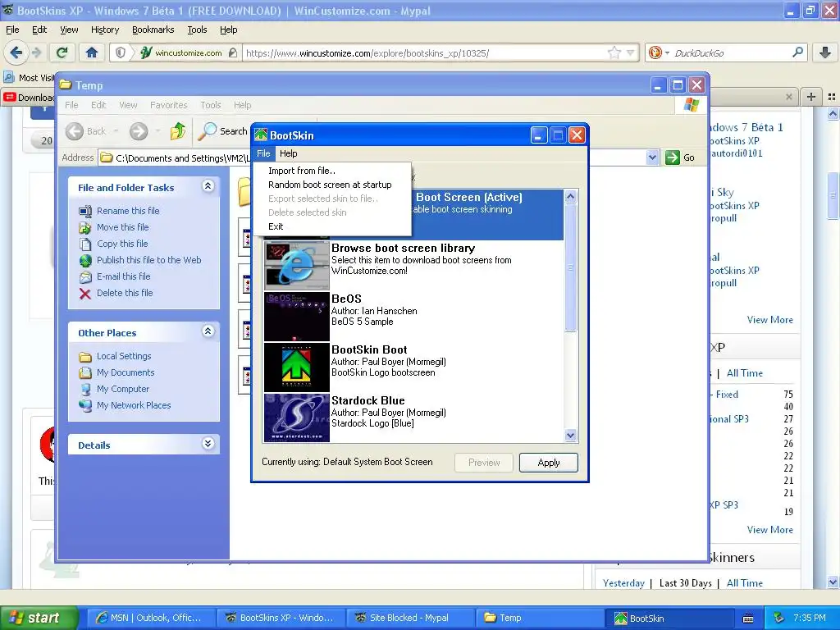Expand the Details panel
The image size is (840, 630).
(208, 444)
